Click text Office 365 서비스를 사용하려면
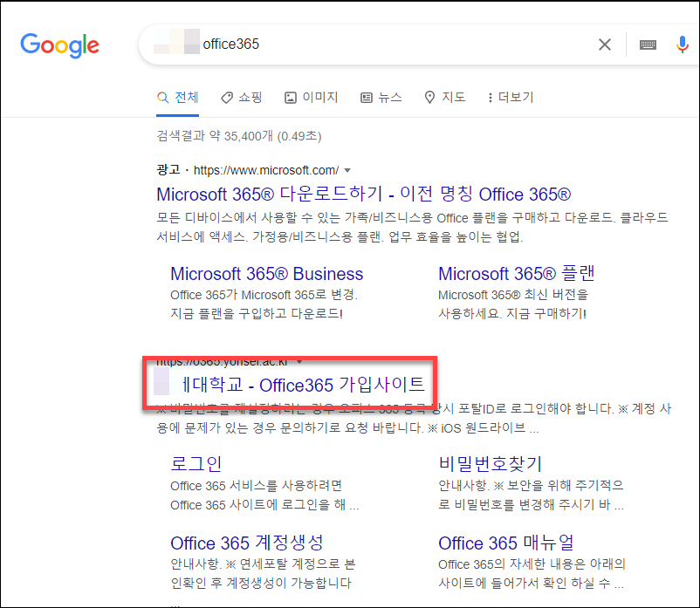The image size is (700, 608). point(257,485)
